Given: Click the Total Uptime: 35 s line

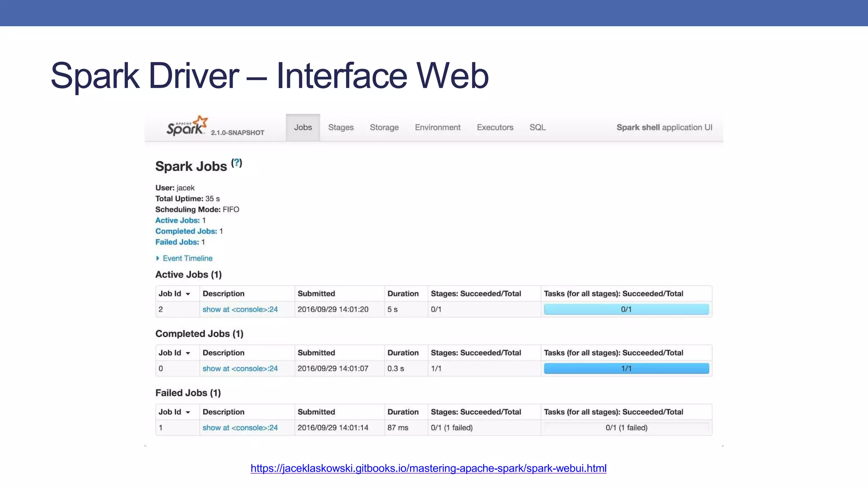Looking at the screenshot, I should (187, 199).
